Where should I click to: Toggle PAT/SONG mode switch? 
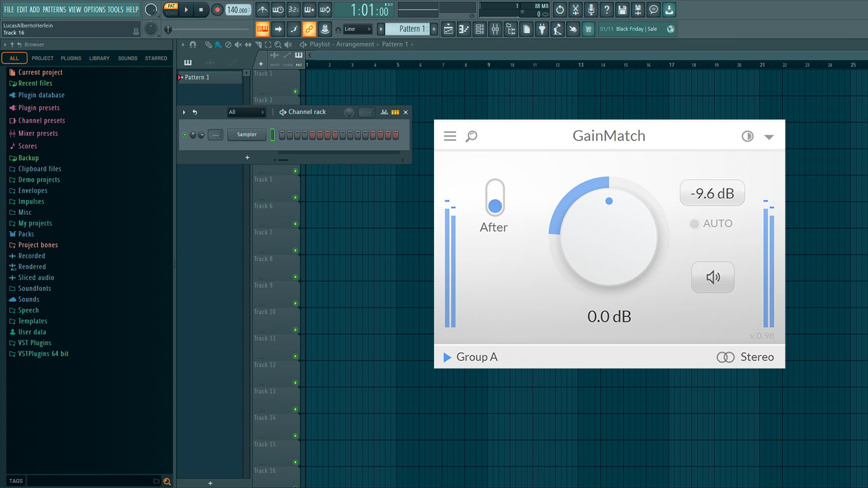tap(171, 10)
